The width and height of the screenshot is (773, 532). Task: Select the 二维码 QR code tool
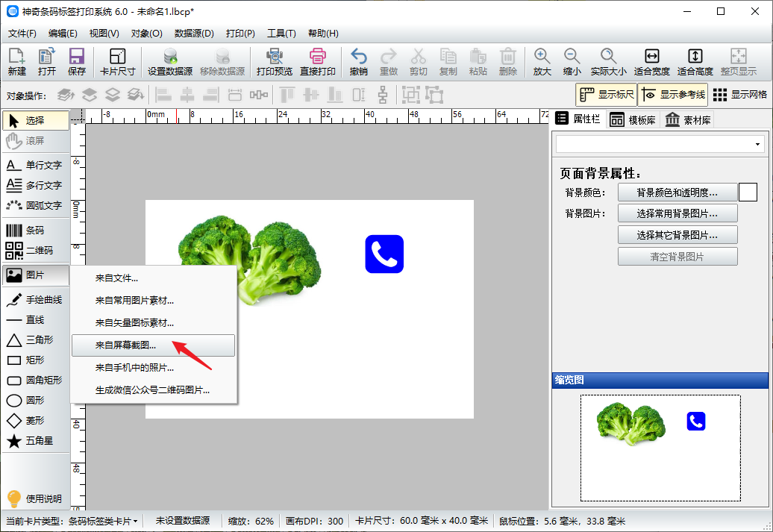coord(36,251)
